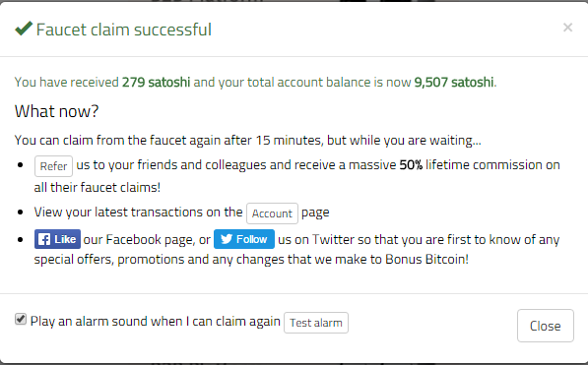Screen dimensions: 588x365
Task: Click 'all their faucet claims!' text line
Action: pyautogui.click(x=98, y=187)
